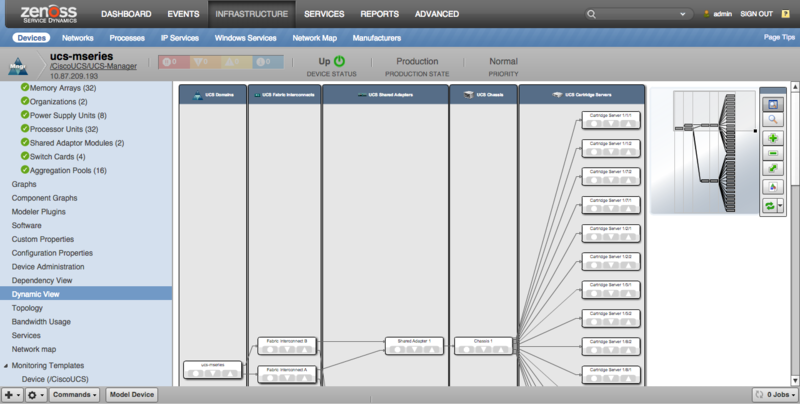Viewport: 800px width, 405px height.
Task: Collapse the Monitoring Templates tree
Action: click(6, 366)
